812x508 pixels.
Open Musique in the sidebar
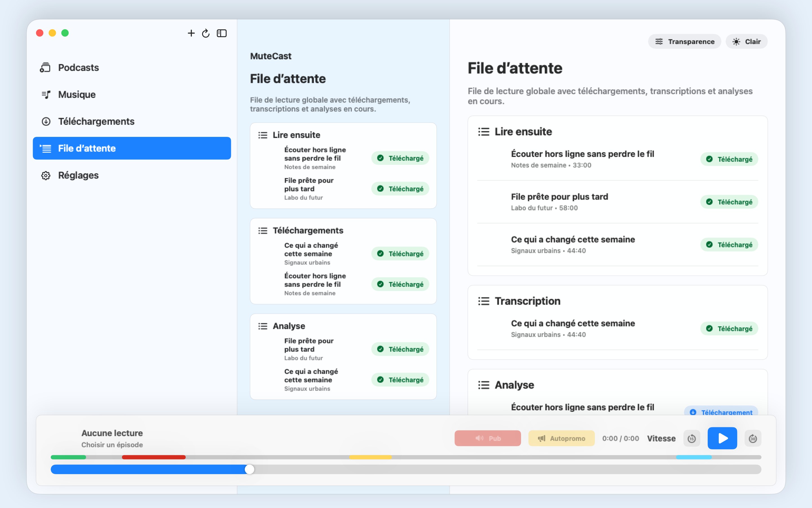132,95
